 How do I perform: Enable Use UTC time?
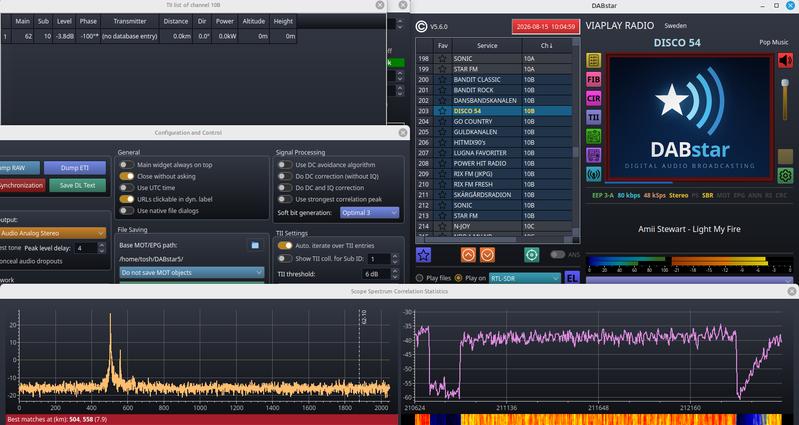pyautogui.click(x=126, y=188)
